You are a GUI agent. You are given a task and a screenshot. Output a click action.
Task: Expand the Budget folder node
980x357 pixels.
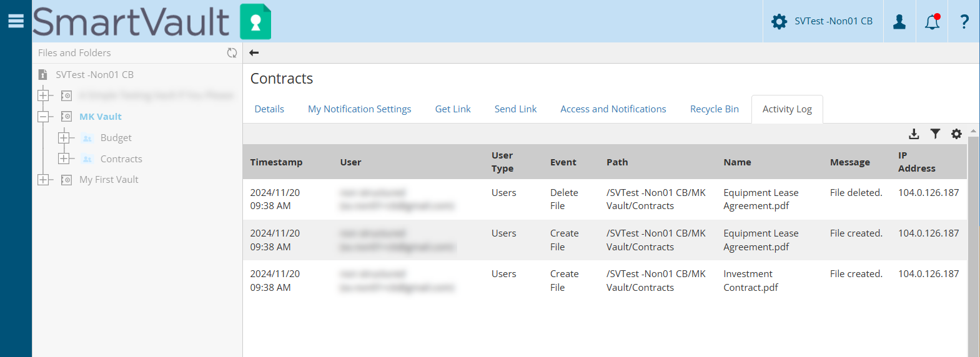(64, 138)
